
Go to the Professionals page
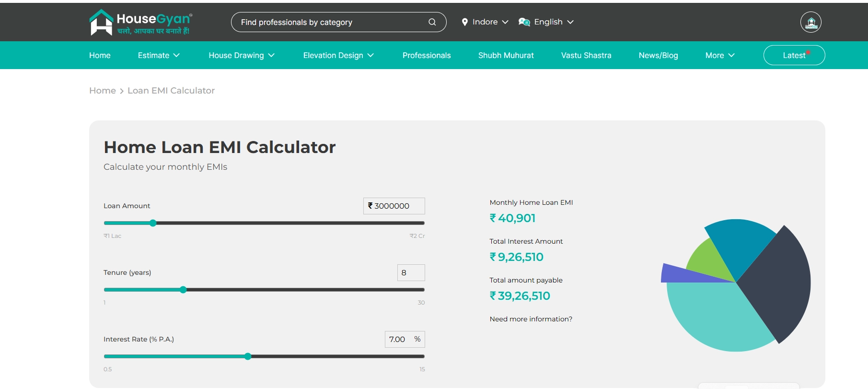[x=427, y=55]
